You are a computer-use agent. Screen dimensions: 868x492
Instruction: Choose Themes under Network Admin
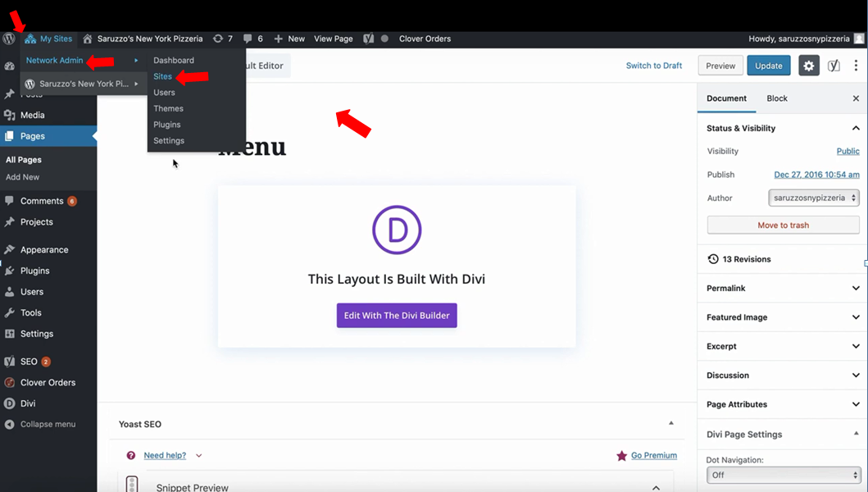168,108
